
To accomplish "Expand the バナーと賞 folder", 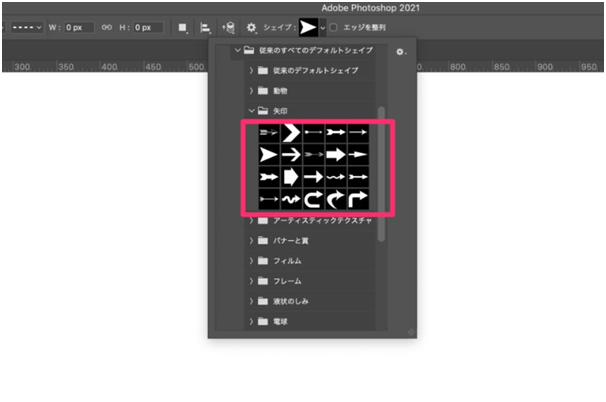I will (252, 241).
